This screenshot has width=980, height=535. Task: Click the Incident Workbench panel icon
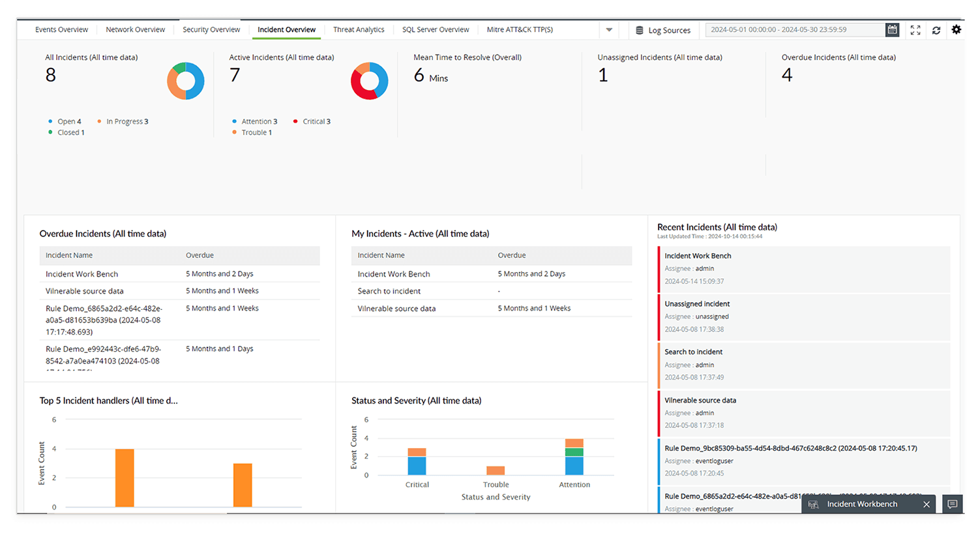click(813, 504)
